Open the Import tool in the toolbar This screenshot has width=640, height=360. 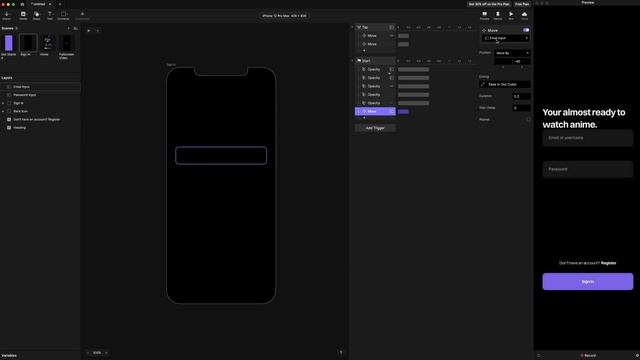tap(7, 16)
